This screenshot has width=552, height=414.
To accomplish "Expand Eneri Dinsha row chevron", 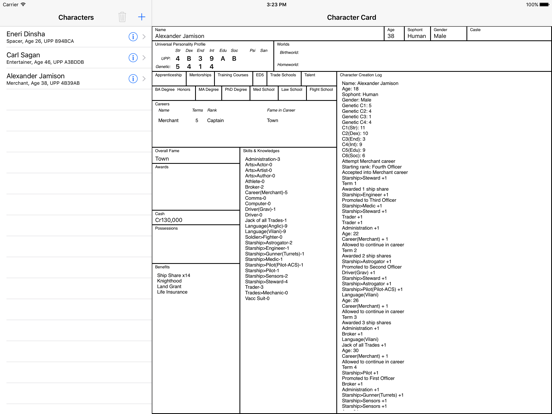I will [144, 37].
